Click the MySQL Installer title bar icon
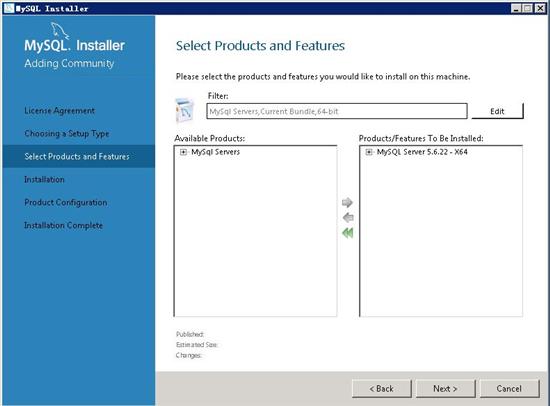Viewport: 550px width, 406px height. point(9,8)
